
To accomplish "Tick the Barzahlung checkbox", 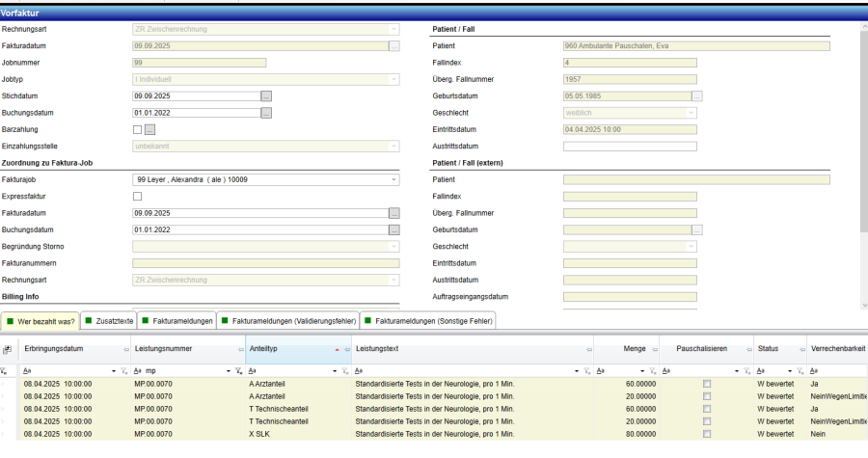I will (137, 129).
